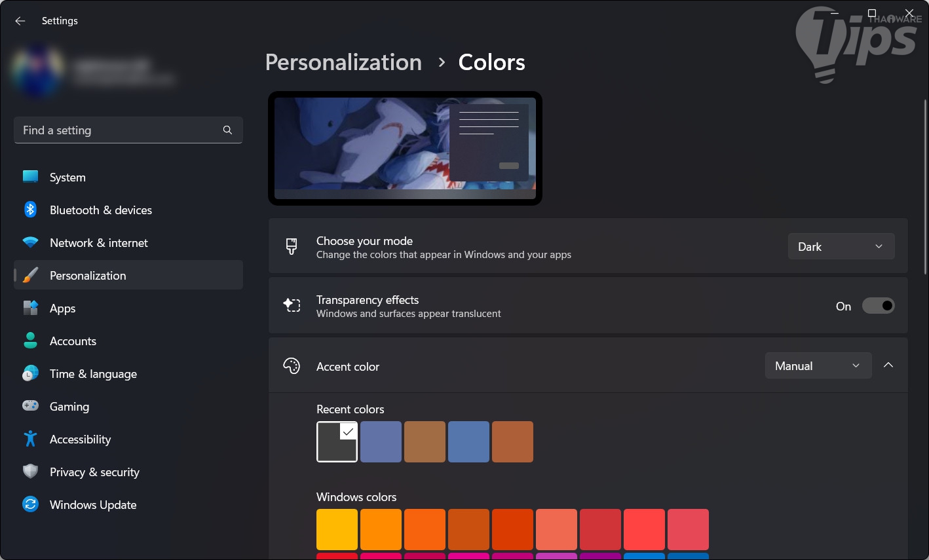Screen dimensions: 929x560
Task: Open the Manual accent color dropdown
Action: [818, 365]
